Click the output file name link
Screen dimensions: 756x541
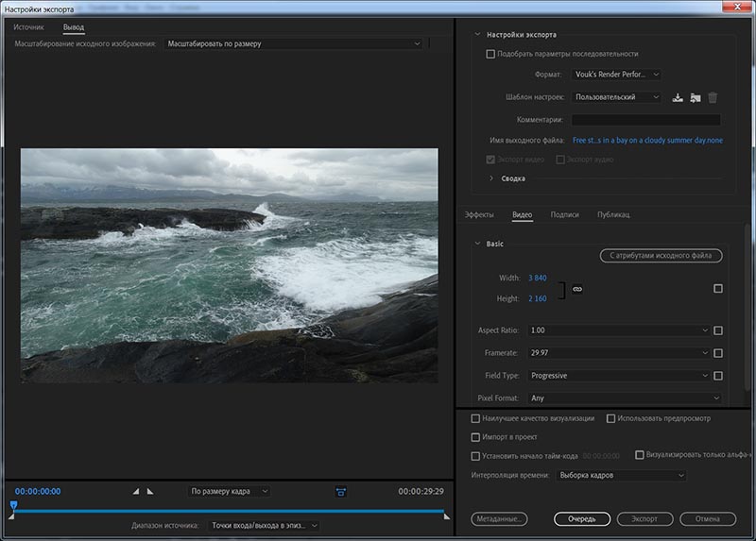647,141
